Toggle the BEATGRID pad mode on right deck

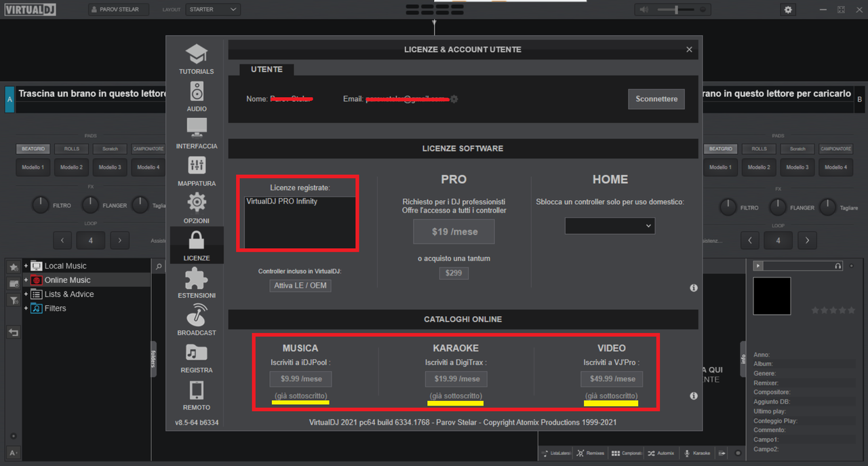720,149
